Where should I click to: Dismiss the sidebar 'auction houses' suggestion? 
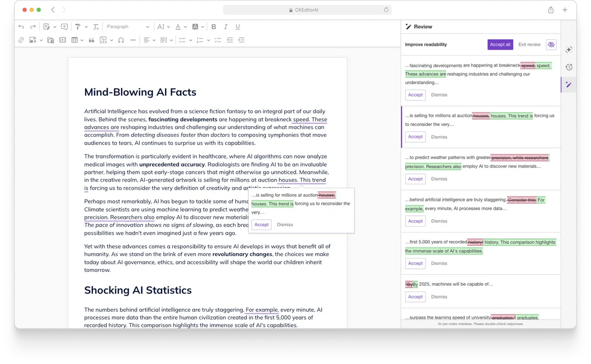(x=439, y=137)
